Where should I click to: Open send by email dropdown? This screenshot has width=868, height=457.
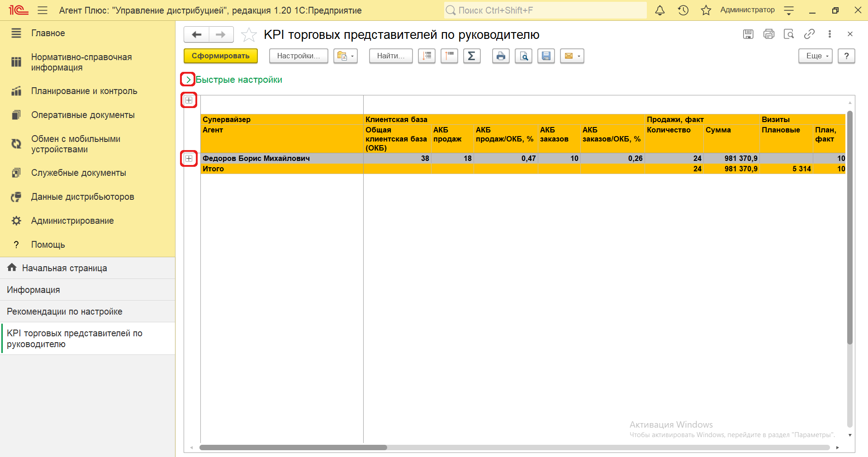[x=572, y=56]
